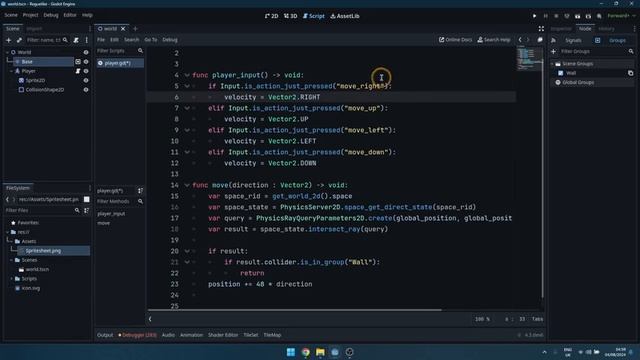Open the AssetLib workspace
The height and width of the screenshot is (360, 640).
tap(345, 16)
